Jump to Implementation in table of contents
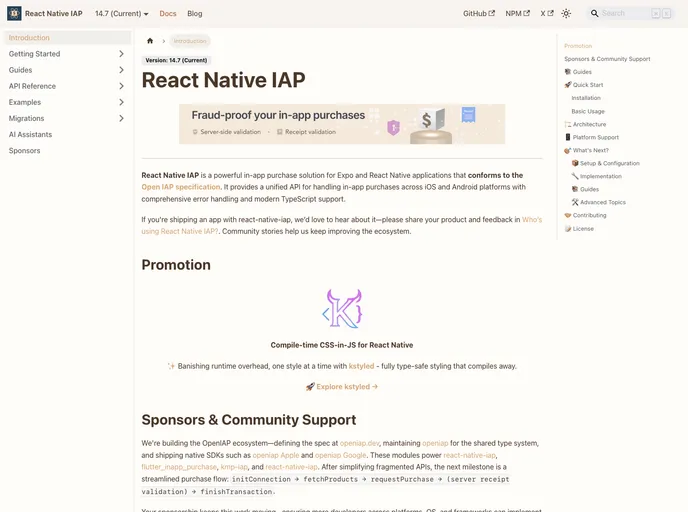The width and height of the screenshot is (688, 512). click(596, 176)
